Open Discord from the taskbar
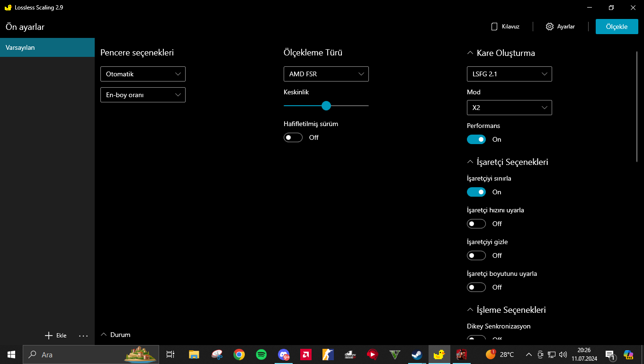The image size is (644, 364). [284, 355]
